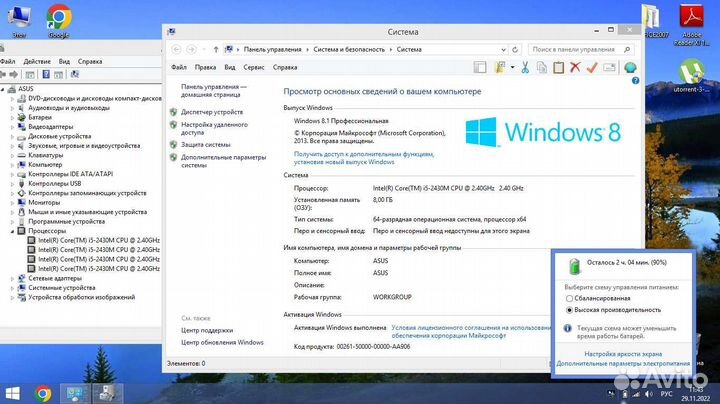Expand the Клавиатуры node
Screen dimensions: 720x404
tap(12, 156)
